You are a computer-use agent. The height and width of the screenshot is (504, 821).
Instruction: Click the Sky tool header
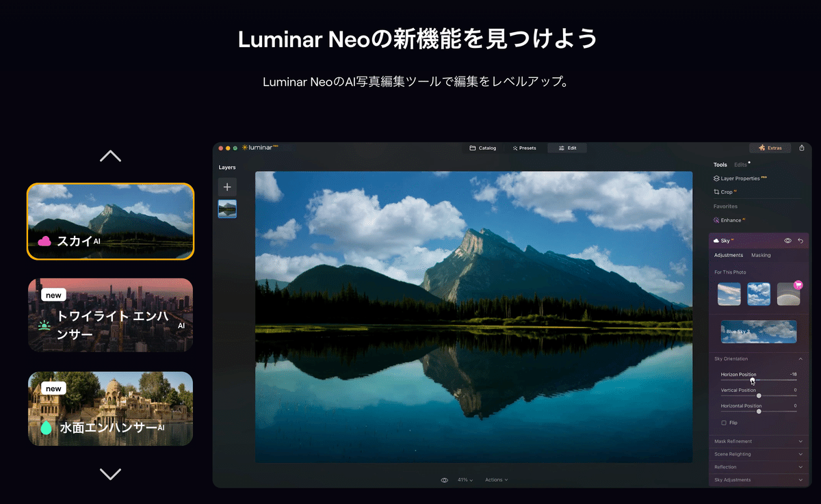click(759, 241)
